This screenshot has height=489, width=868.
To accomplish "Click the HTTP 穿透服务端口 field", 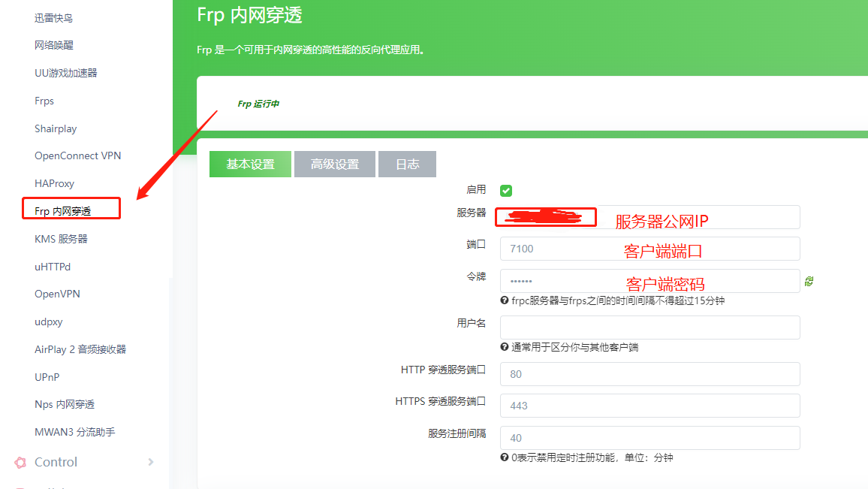I will (650, 374).
